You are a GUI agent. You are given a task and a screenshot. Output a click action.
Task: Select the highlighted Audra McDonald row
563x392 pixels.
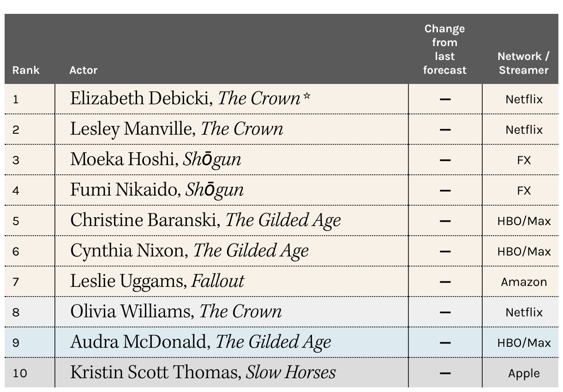point(281,343)
